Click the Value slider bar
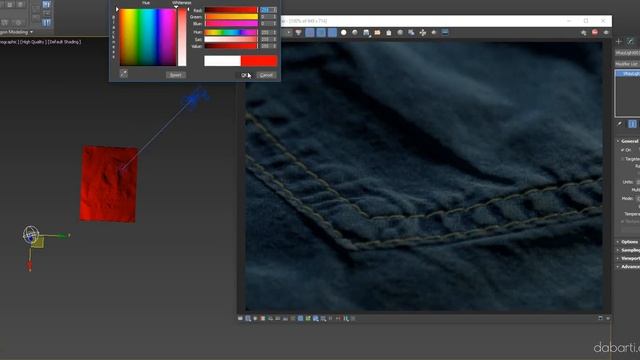The image size is (640, 360). click(x=231, y=46)
